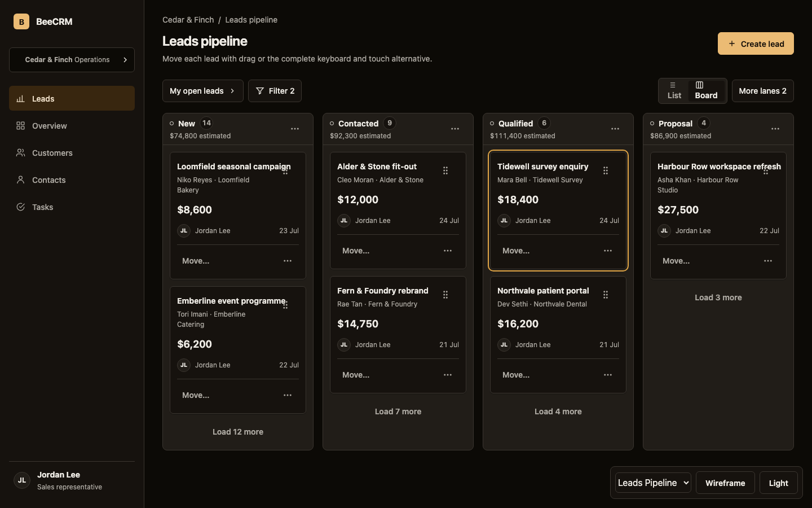Open the Fern & Foundry rebrand card title

click(383, 291)
